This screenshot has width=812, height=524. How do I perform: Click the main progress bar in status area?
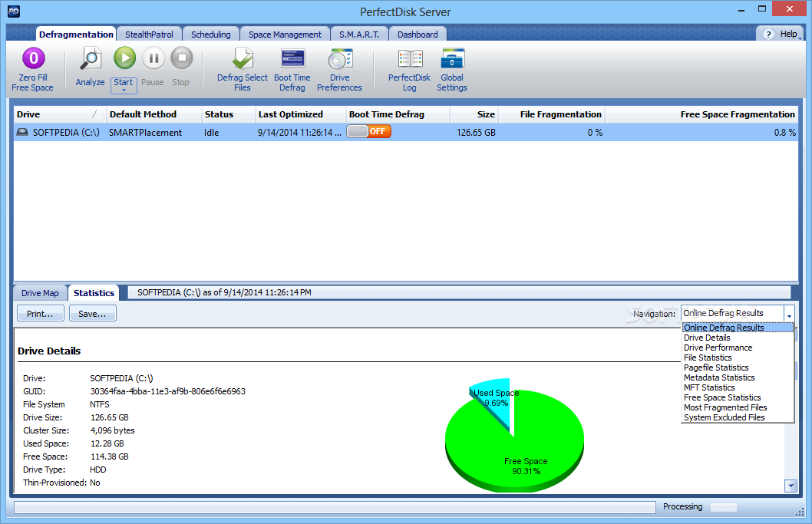point(335,507)
